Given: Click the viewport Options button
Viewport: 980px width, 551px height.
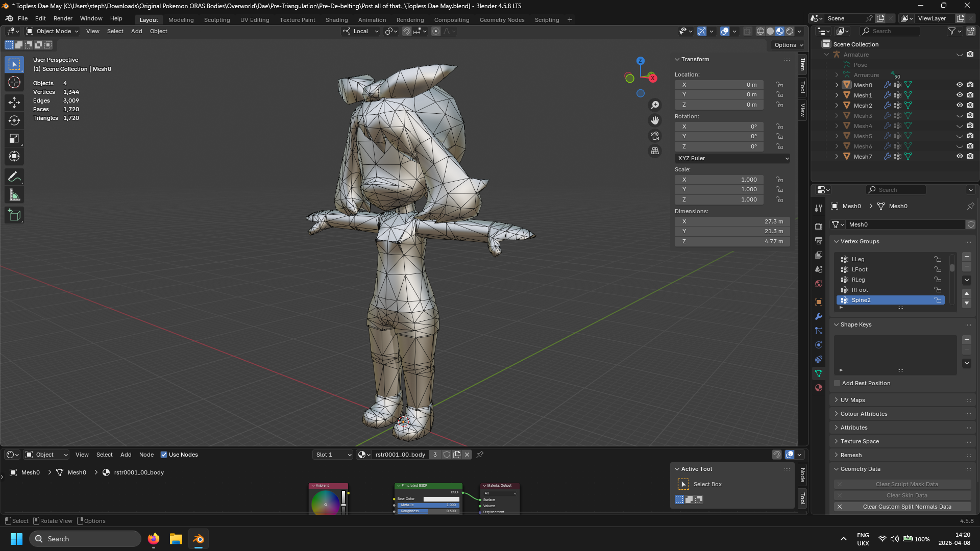Looking at the screenshot, I should (788, 45).
